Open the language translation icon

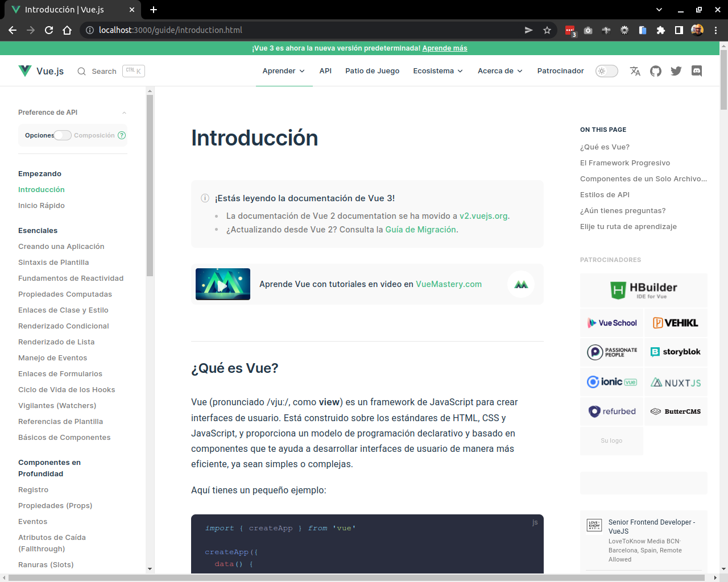635,71
